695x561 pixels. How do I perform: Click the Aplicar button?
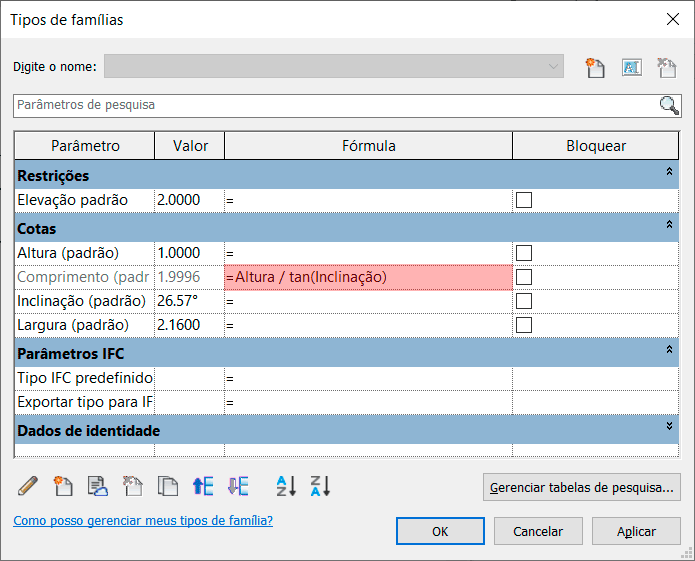click(x=636, y=532)
